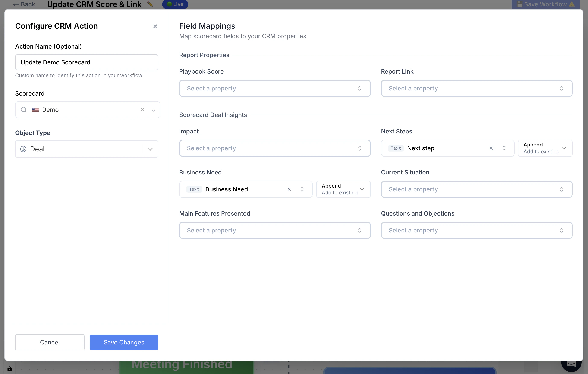Screen dimensions: 588x374
Task: Clear the Demo scorecard selection
Action: pyautogui.click(x=142, y=110)
